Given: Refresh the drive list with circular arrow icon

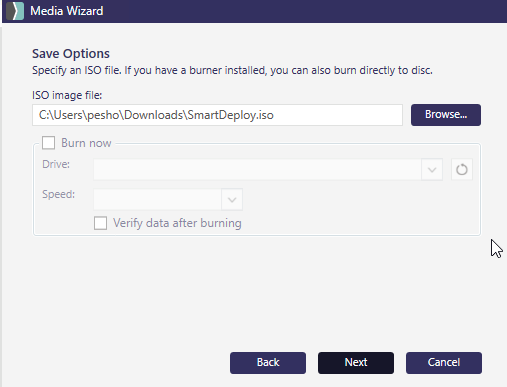Looking at the screenshot, I should [462, 170].
